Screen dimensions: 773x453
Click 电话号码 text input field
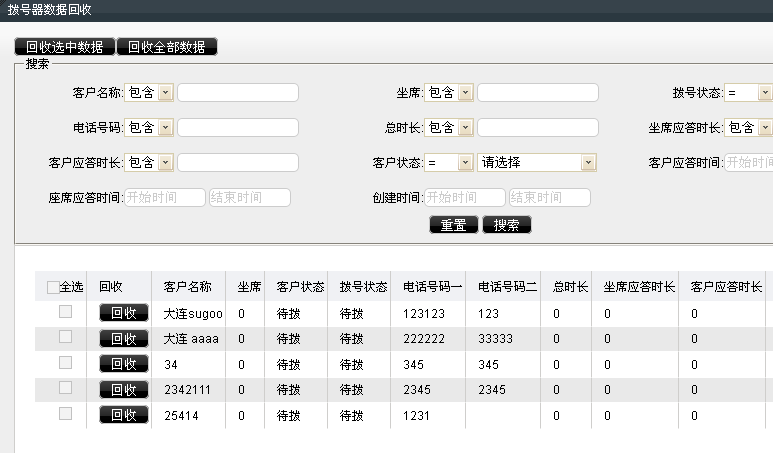(x=237, y=128)
